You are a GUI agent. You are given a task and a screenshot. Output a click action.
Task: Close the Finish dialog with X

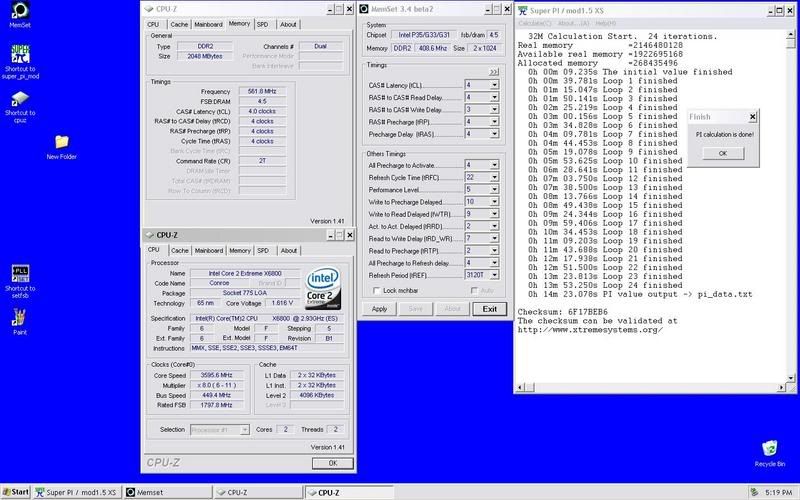[x=752, y=117]
